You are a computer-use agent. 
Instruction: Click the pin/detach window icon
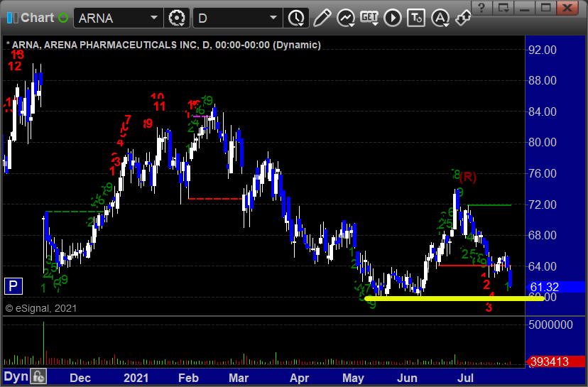tap(463, 18)
